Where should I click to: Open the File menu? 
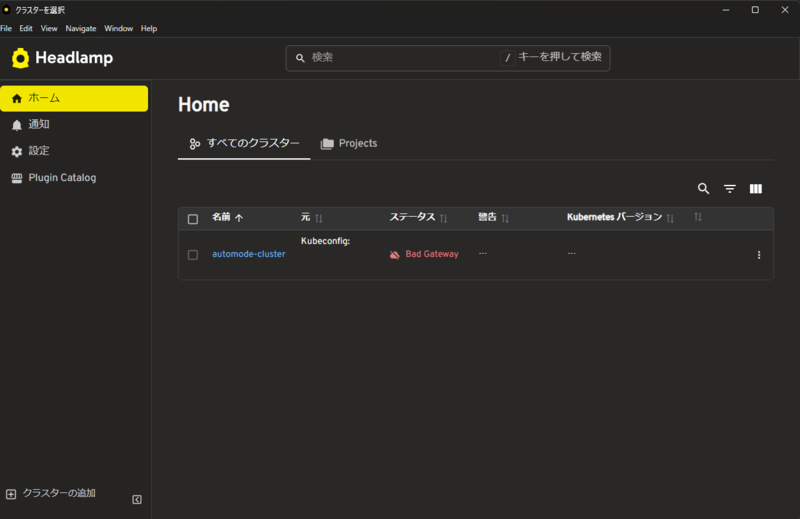tap(6, 29)
